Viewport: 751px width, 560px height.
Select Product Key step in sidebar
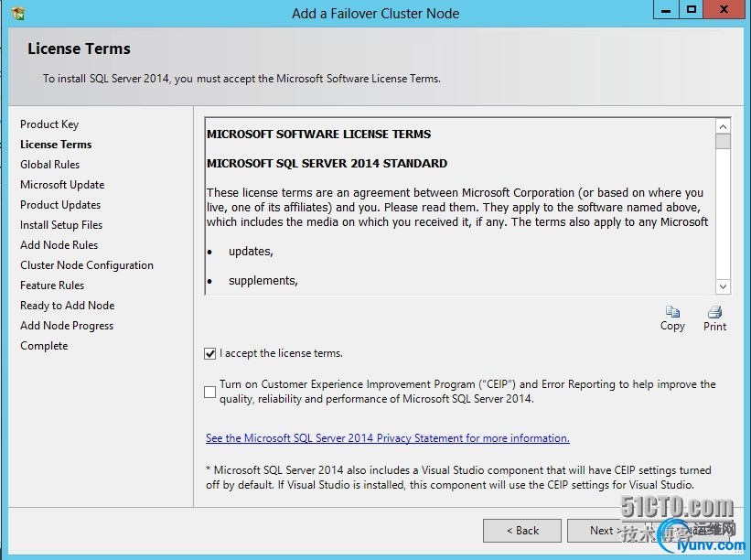(x=49, y=124)
